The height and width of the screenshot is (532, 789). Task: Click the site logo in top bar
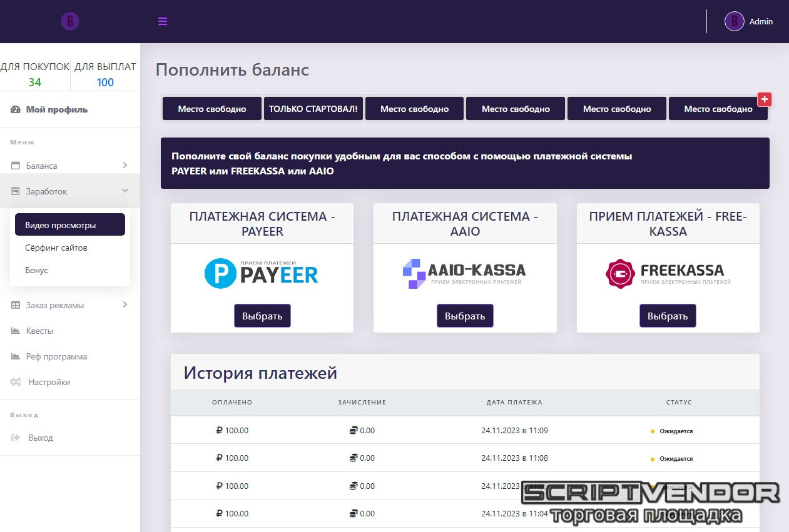tap(70, 21)
